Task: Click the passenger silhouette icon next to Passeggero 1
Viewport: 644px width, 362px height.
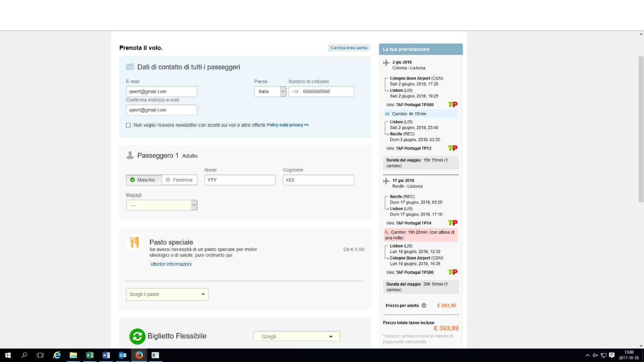Action: (130, 155)
